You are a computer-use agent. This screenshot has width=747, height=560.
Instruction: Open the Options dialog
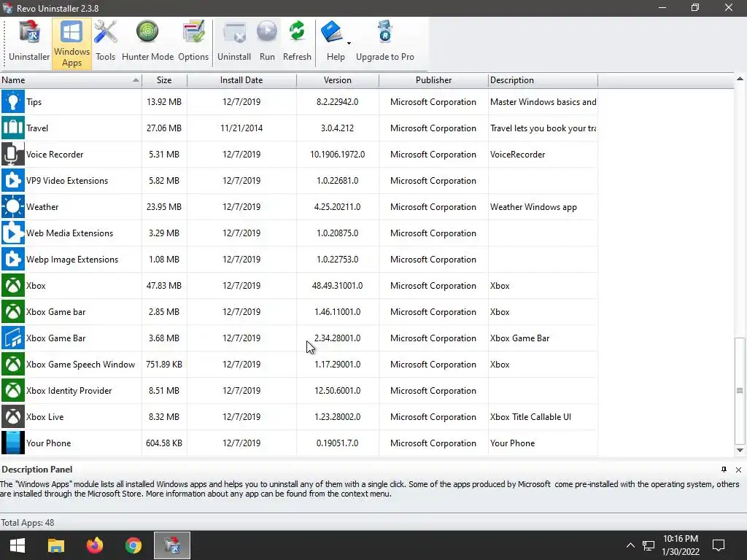[193, 42]
